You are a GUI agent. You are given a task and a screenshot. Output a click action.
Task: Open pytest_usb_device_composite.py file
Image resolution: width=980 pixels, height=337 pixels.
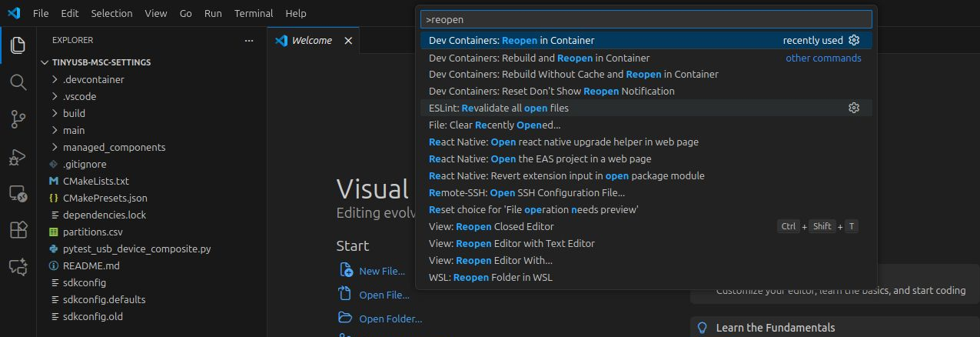(152, 249)
